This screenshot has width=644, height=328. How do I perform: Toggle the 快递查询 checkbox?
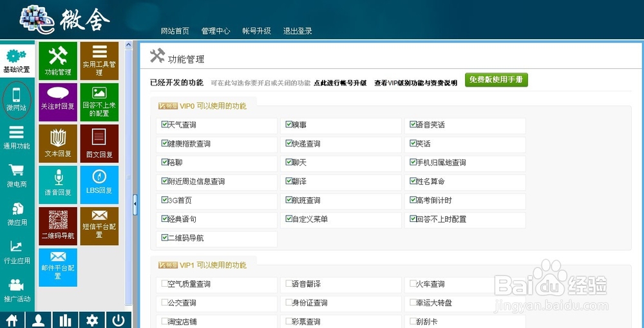click(x=289, y=143)
